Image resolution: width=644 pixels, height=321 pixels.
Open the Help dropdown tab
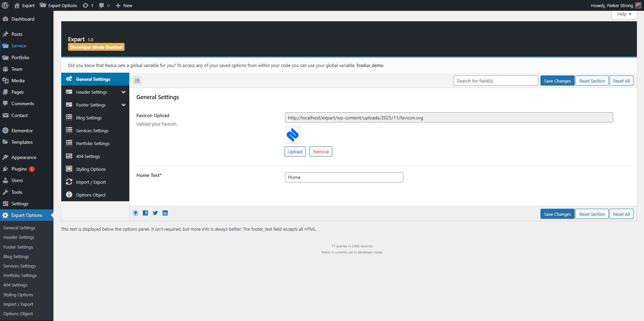pos(624,14)
